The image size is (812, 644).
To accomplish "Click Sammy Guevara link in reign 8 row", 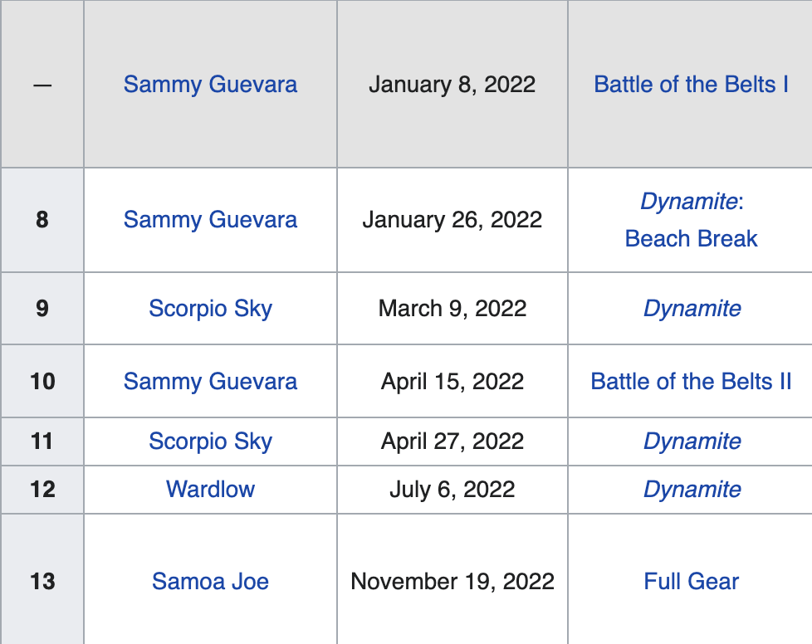I will pos(210,220).
